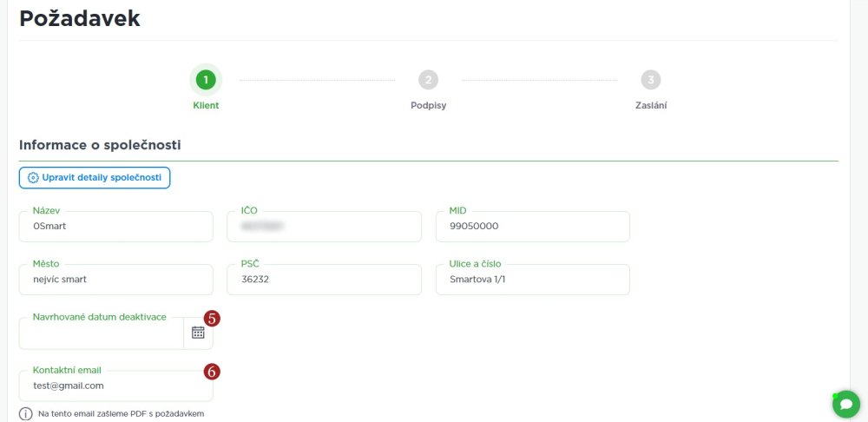Open the calendar date picker icon
Screen dimensions: 868x422
tap(198, 333)
